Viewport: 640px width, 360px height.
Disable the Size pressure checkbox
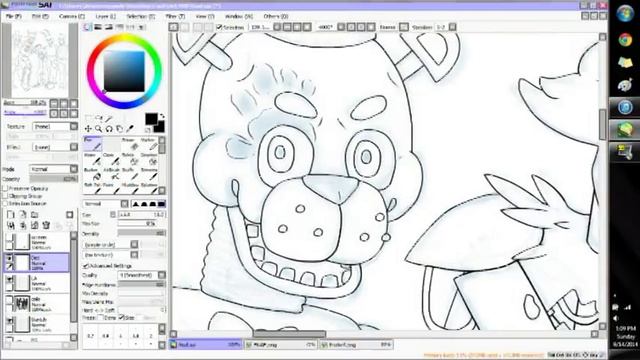click(121, 317)
